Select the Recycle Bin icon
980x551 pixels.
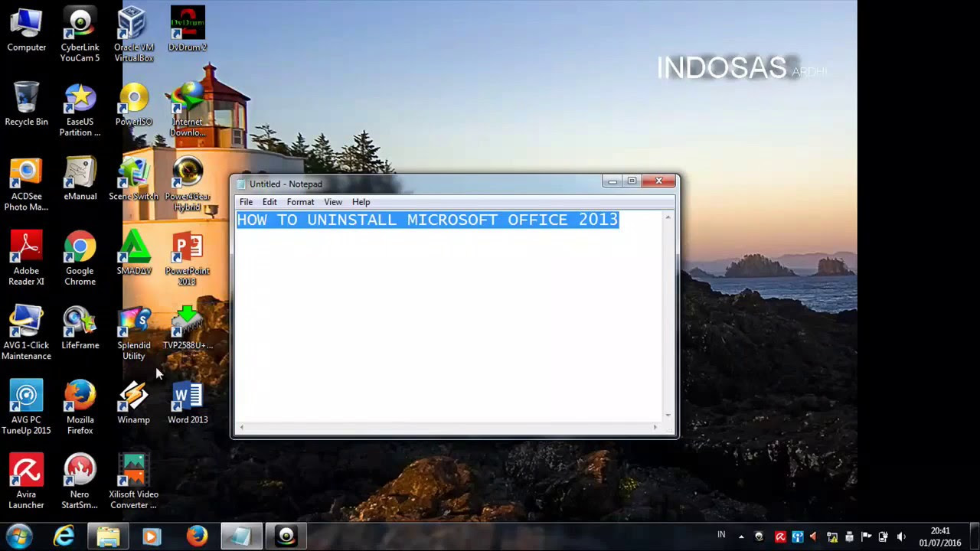tap(26, 104)
